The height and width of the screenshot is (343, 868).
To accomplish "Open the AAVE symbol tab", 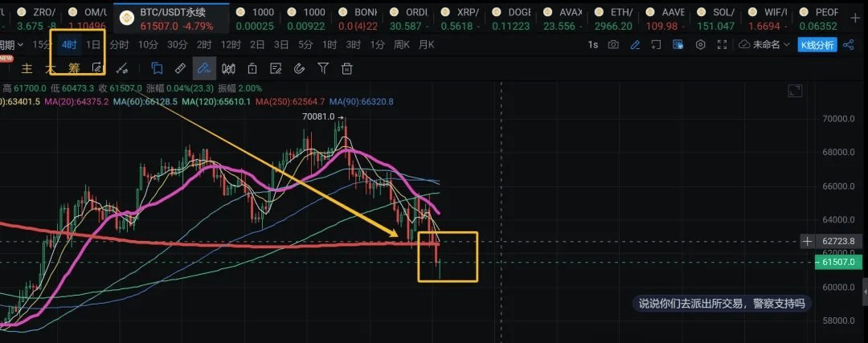I will point(667,18).
